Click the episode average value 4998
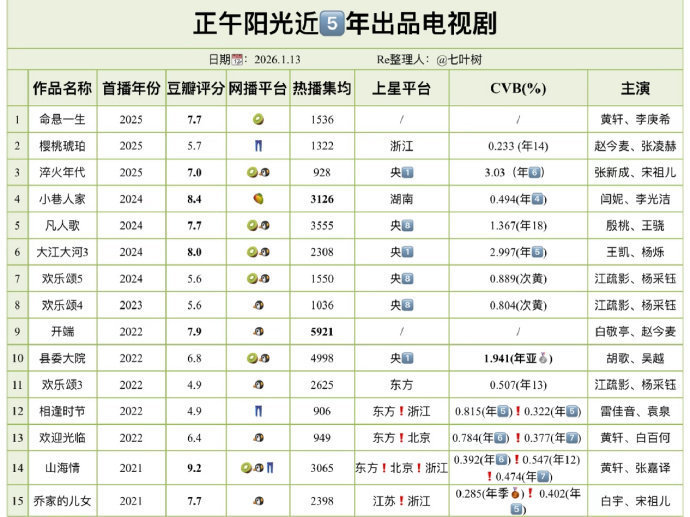The image size is (690, 517). (322, 358)
